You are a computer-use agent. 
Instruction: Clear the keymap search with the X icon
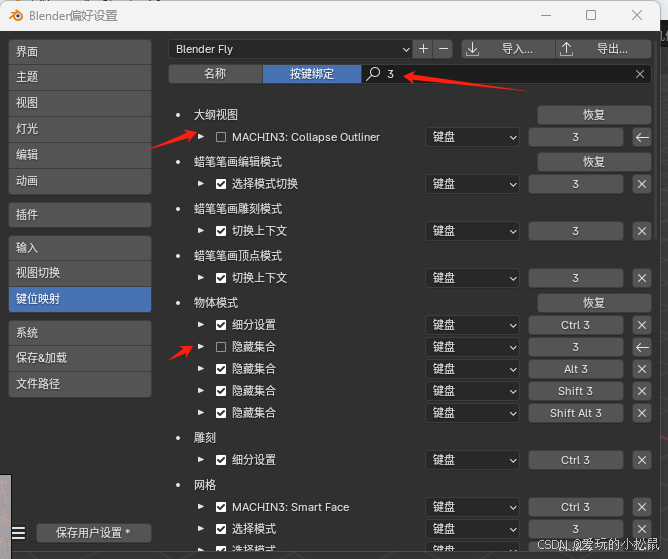[x=640, y=74]
